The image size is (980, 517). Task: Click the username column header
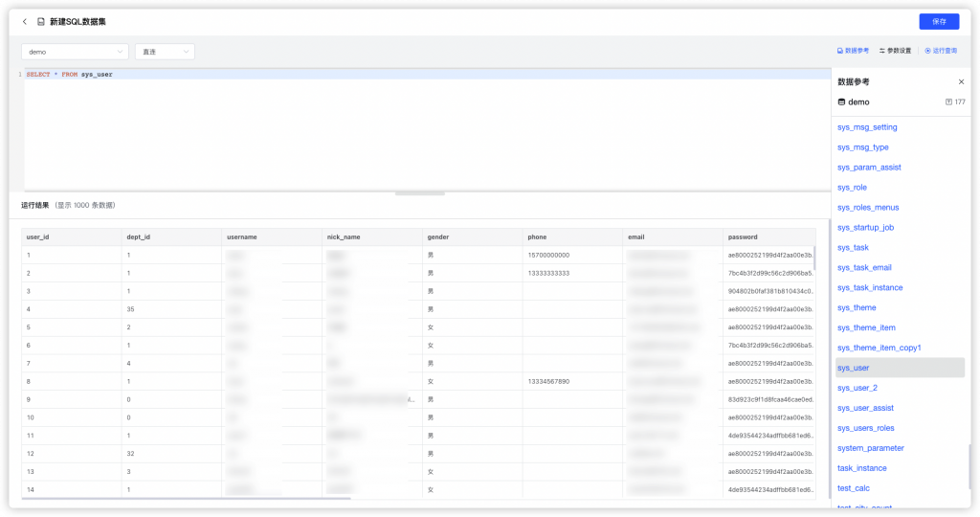[x=272, y=236]
